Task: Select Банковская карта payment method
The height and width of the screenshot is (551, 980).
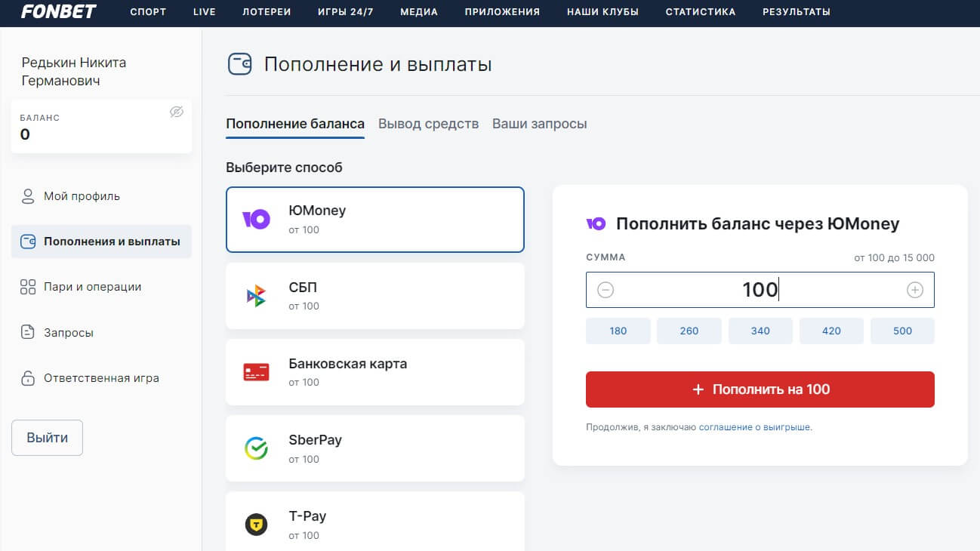Action: (375, 372)
